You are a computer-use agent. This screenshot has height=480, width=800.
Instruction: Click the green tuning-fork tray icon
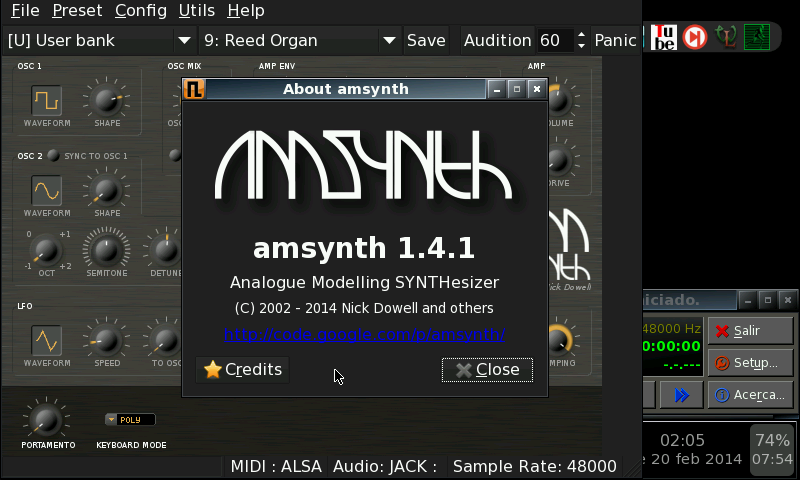[726, 37]
